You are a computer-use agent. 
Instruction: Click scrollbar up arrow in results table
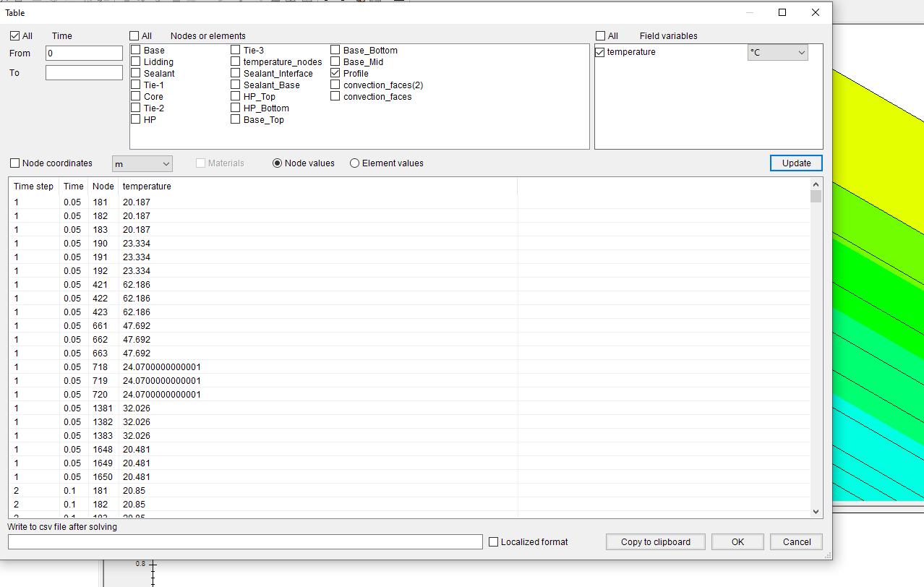[x=816, y=184]
